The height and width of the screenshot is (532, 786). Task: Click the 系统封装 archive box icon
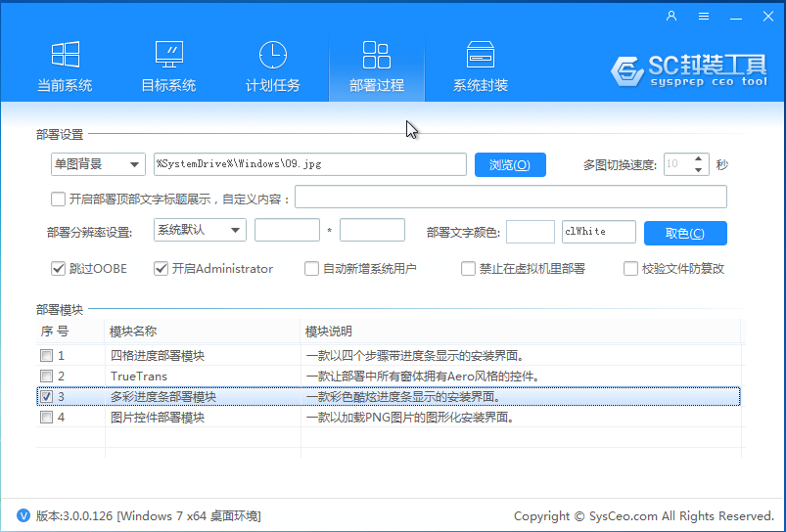point(481,54)
